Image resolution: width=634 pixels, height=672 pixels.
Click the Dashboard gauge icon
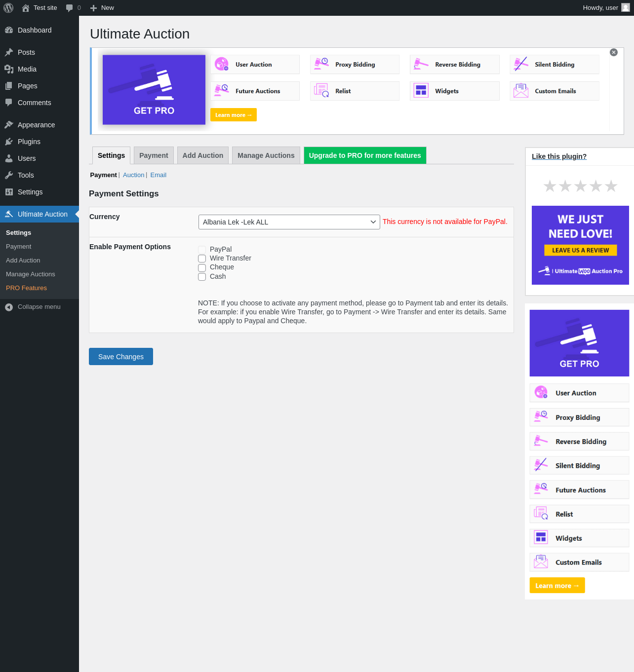(9, 30)
